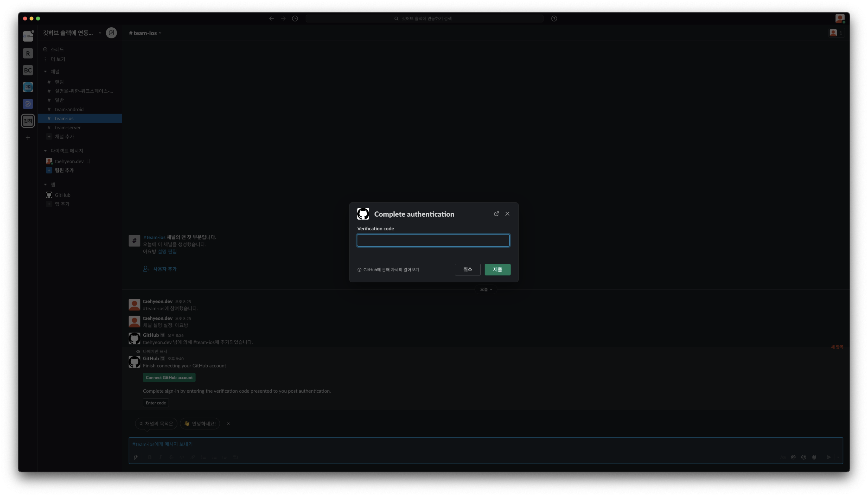Click the 제출 submit button
Image resolution: width=868 pixels, height=496 pixels.
coord(497,269)
